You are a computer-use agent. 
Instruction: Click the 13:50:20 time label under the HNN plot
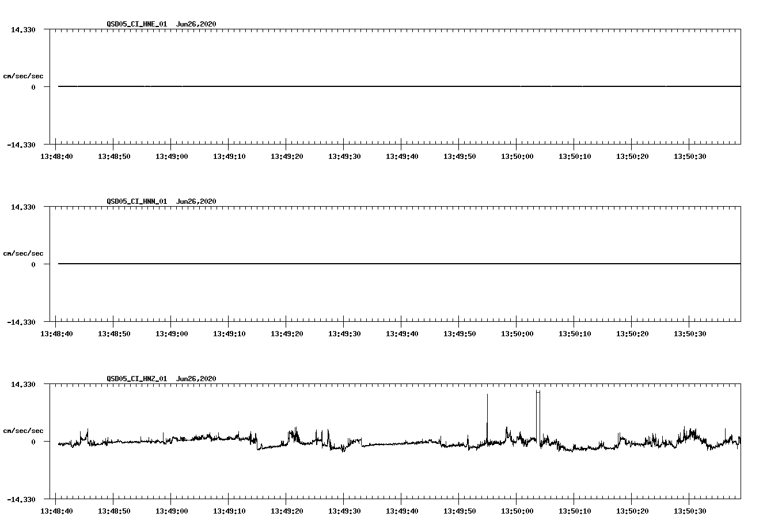point(632,334)
